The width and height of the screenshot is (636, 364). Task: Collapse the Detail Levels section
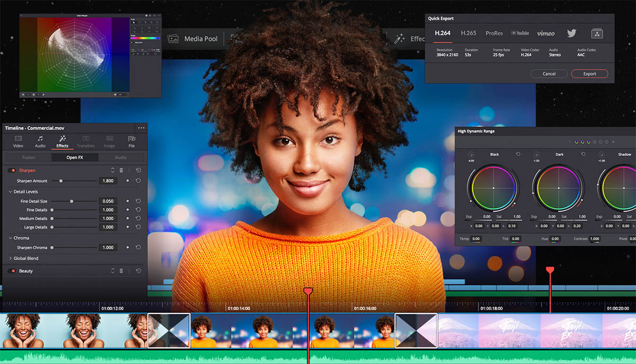click(x=10, y=191)
